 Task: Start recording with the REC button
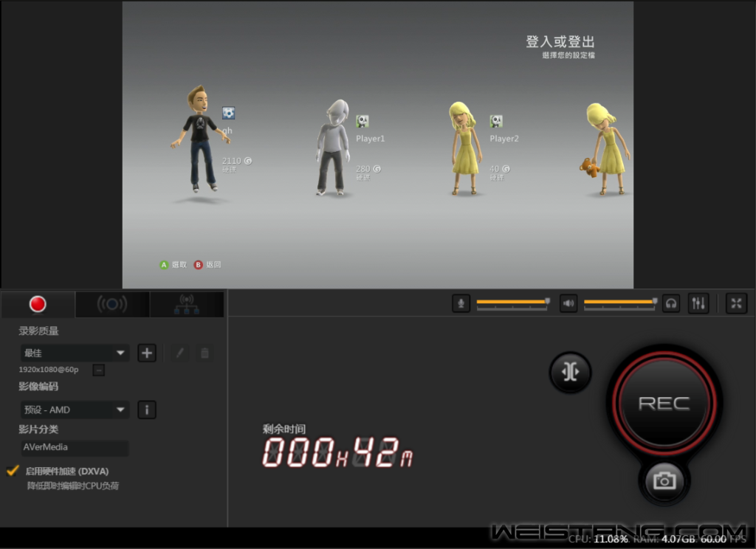664,403
